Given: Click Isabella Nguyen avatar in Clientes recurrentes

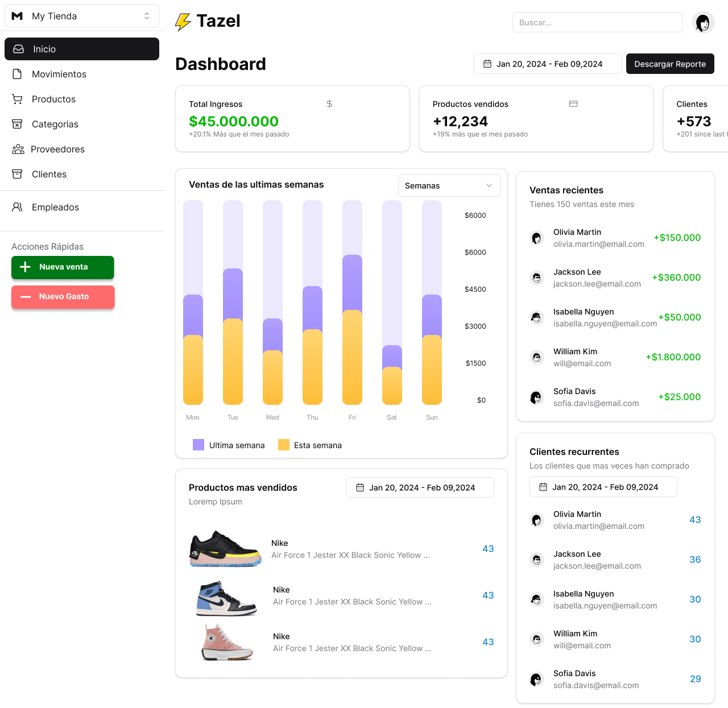Looking at the screenshot, I should pos(537,599).
